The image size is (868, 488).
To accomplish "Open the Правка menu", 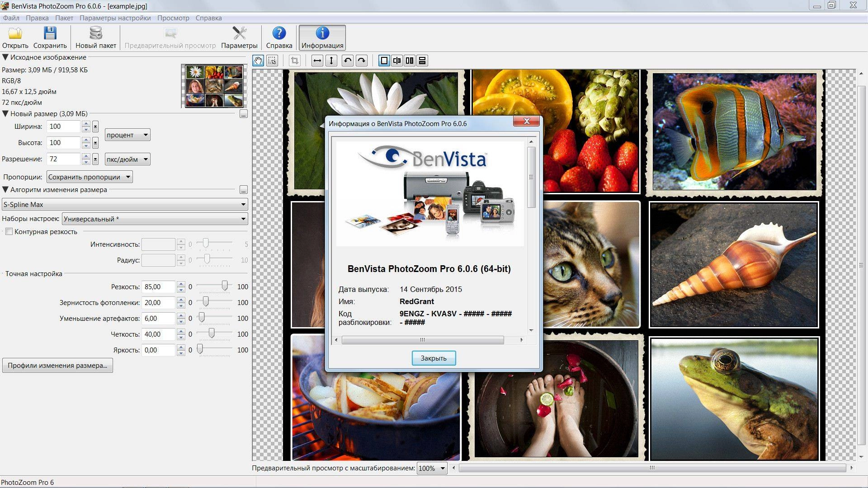I will [x=37, y=18].
